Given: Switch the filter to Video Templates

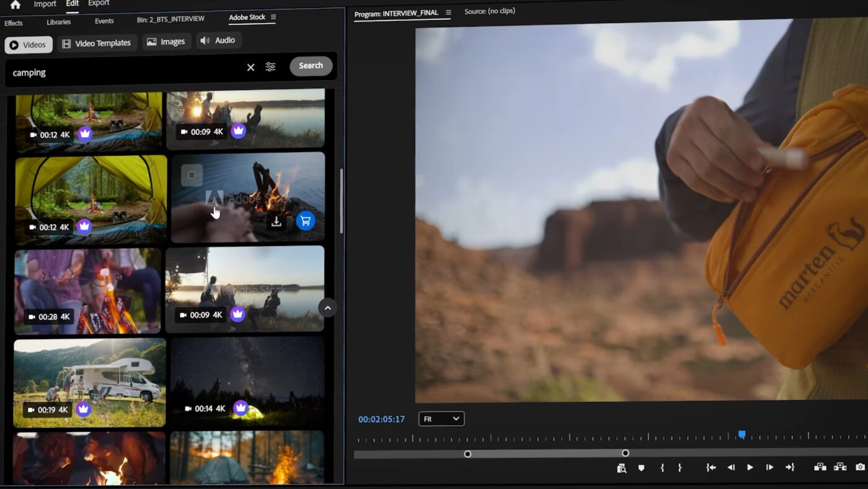Looking at the screenshot, I should coord(97,43).
